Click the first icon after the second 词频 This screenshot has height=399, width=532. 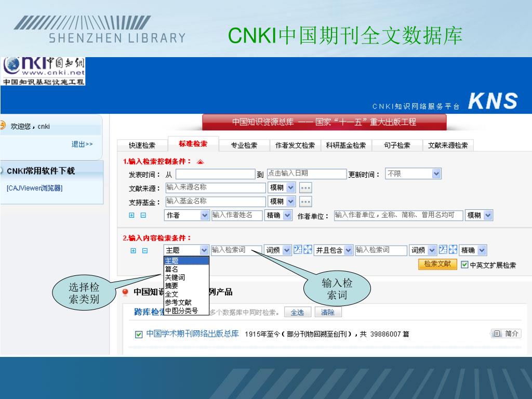coord(443,250)
